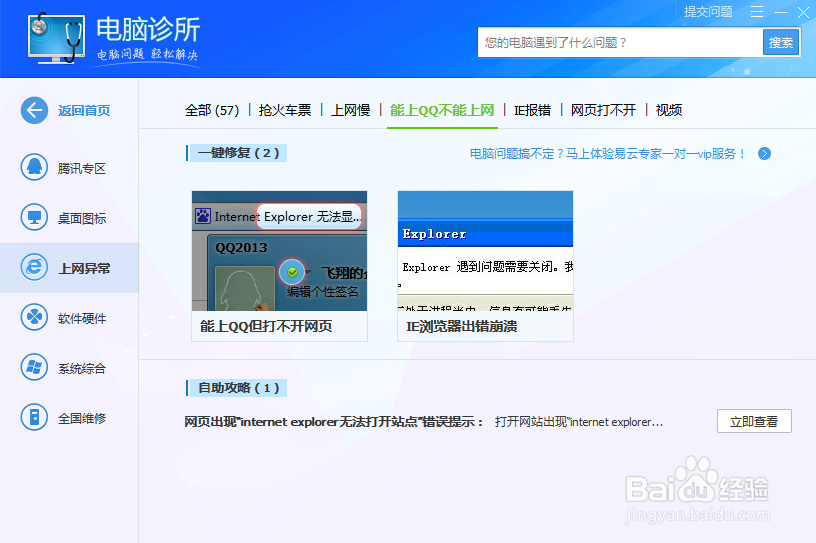Click the 全国维修 sidebar label

tap(82, 418)
